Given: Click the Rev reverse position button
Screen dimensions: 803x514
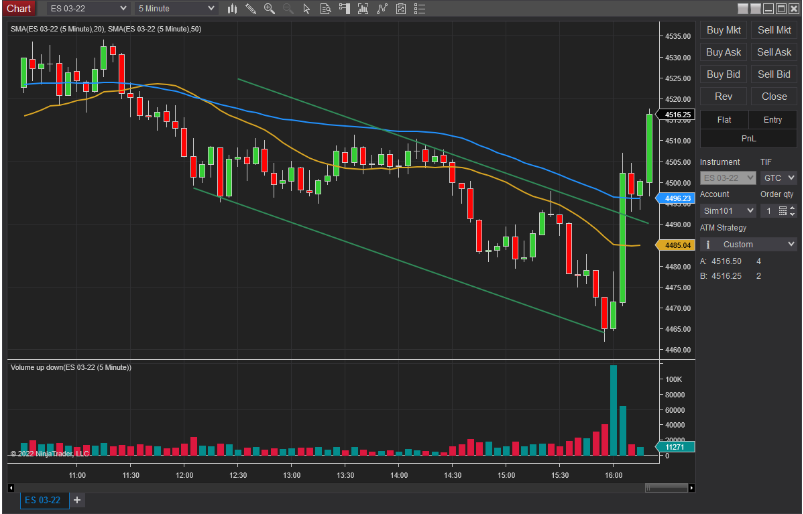Looking at the screenshot, I should [x=723, y=97].
